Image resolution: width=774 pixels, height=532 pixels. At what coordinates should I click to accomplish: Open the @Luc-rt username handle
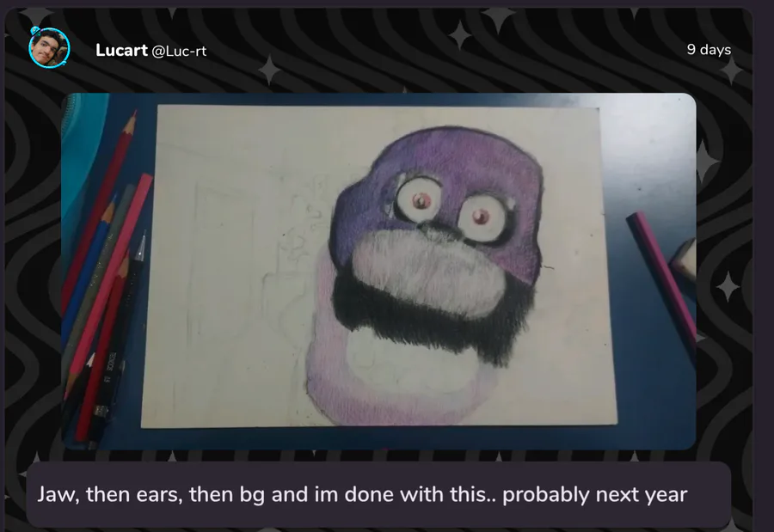179,51
